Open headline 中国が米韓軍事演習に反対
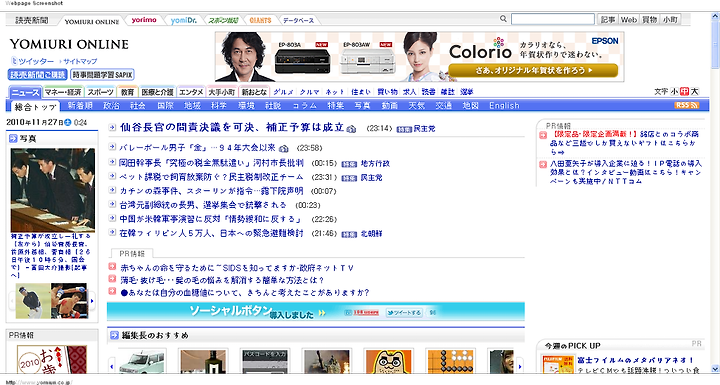Viewport: 720px width, 385px height. [x=210, y=219]
